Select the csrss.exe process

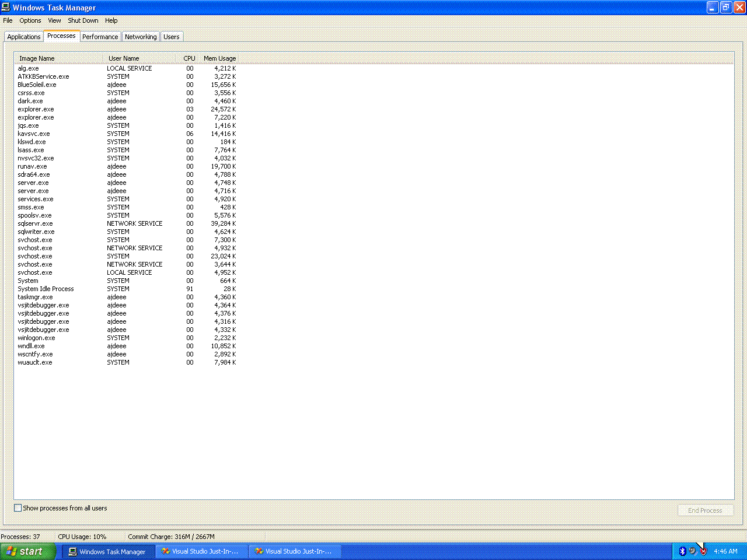(x=127, y=93)
